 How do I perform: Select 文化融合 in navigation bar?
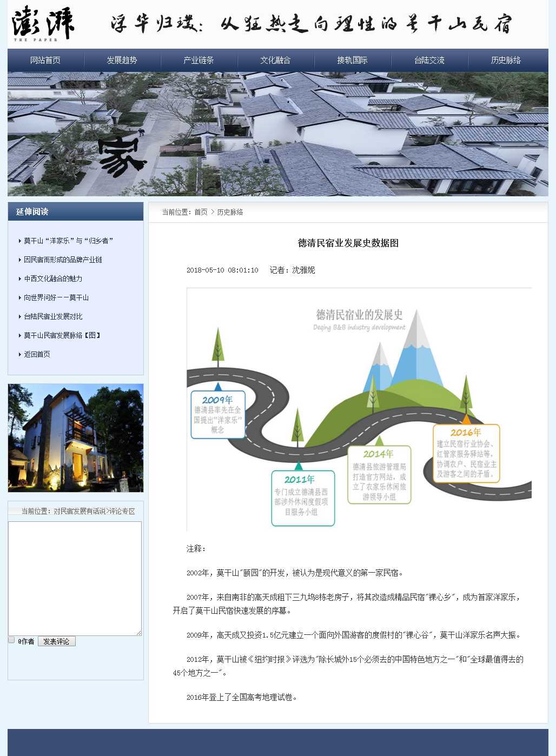276,61
